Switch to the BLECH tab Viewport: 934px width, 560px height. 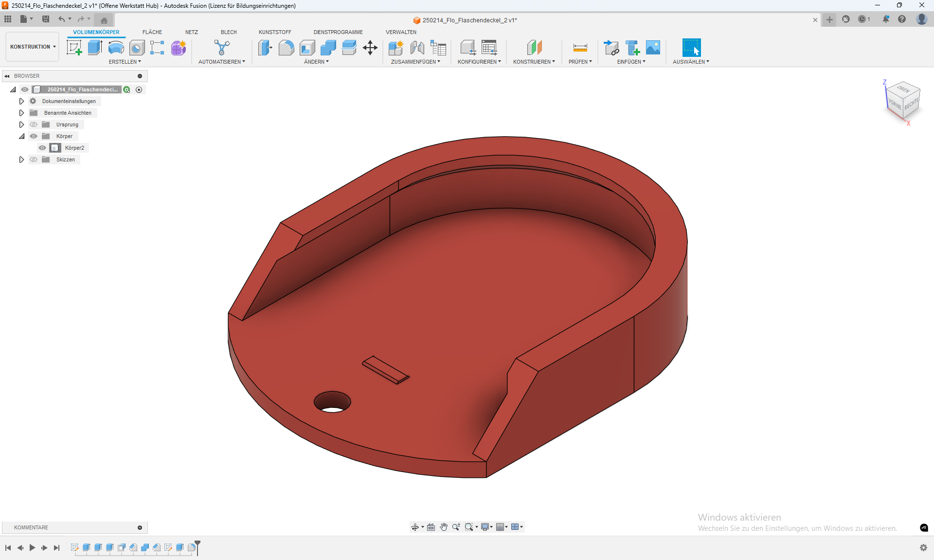tap(229, 32)
